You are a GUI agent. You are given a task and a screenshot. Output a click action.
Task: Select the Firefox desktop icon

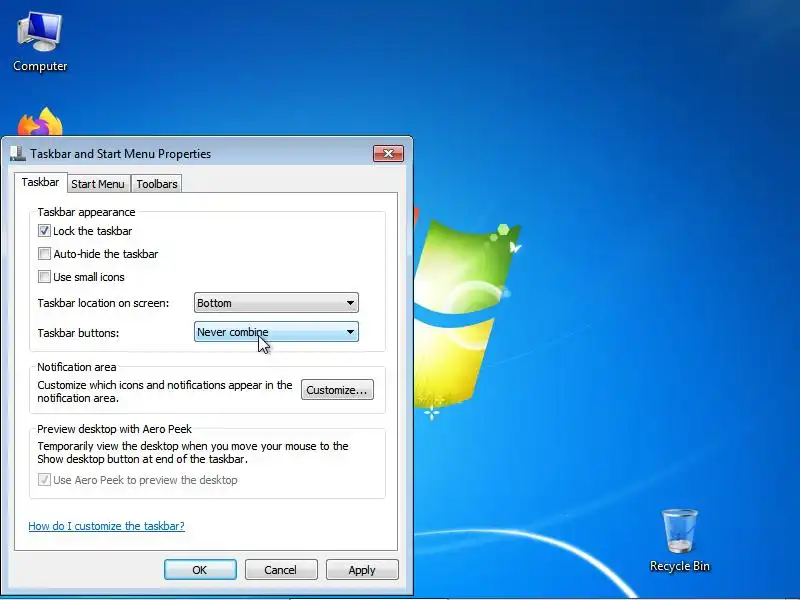coord(40,122)
